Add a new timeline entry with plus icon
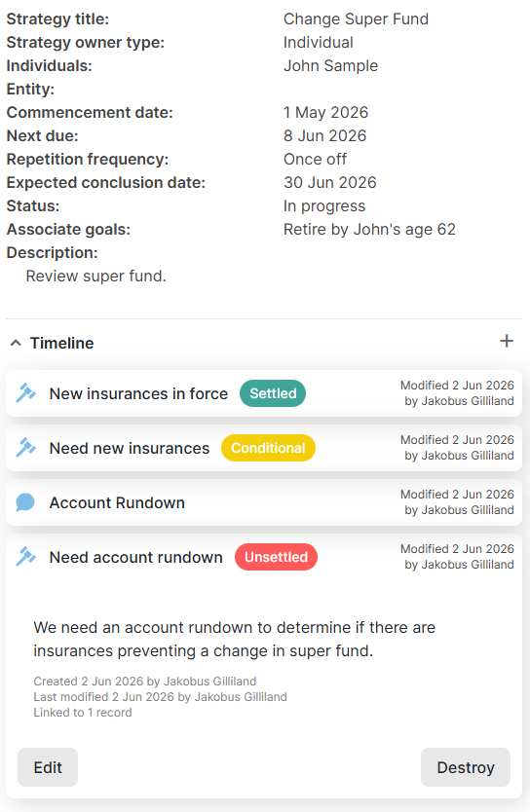Screen dimensions: 530x812 pyautogui.click(x=507, y=341)
